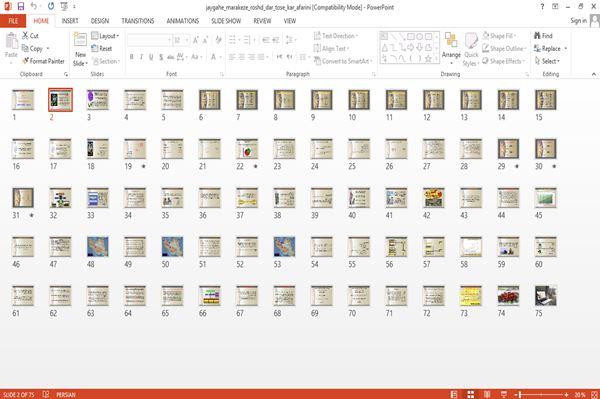Click the Arrange icon
Screen dimensions: 600x399
click(451, 40)
